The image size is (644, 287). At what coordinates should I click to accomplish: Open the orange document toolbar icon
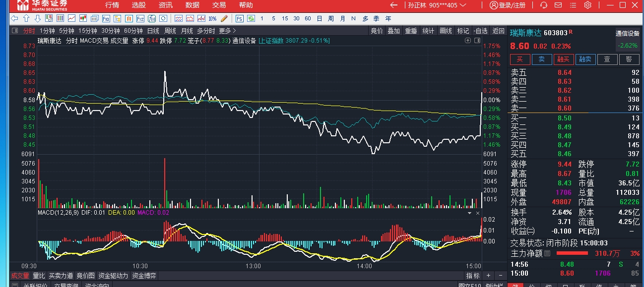pos(129,18)
